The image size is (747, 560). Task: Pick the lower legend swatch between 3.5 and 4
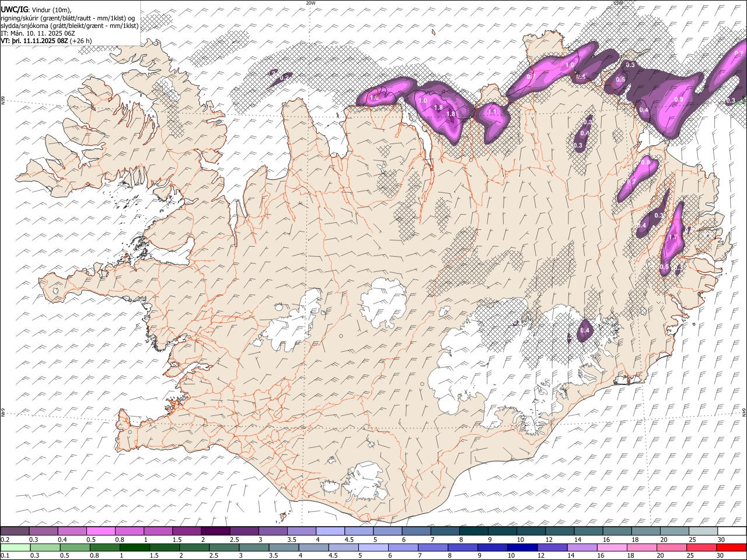(284, 547)
